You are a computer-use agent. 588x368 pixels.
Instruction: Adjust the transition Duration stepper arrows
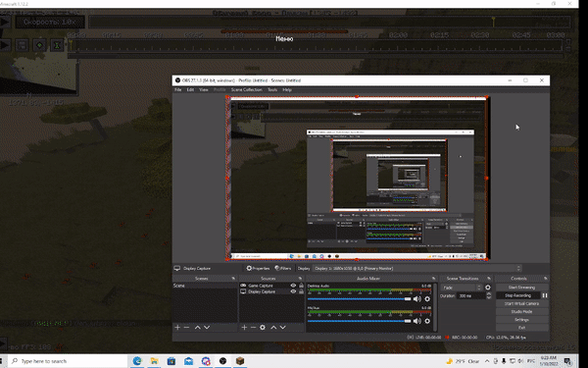(x=489, y=296)
